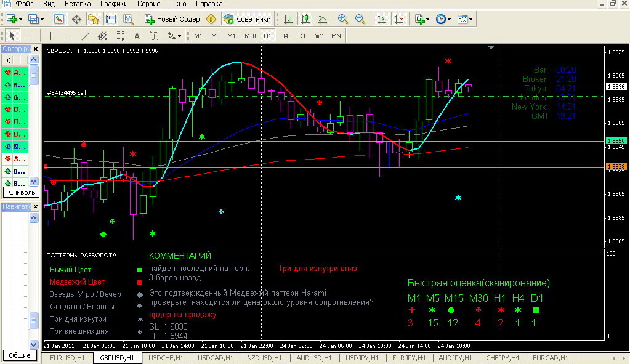This screenshot has height=364, width=630.
Task: Toggle the H1 timeframe button
Action: [x=267, y=36]
